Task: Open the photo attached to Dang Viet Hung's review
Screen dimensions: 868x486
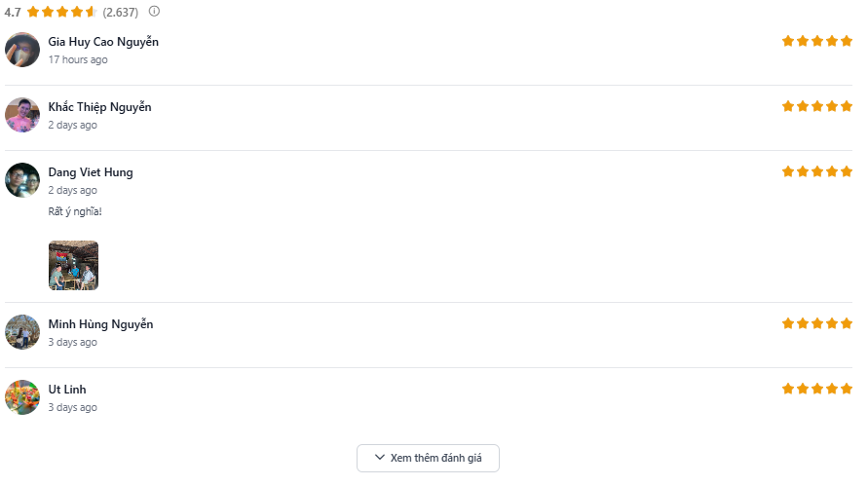Action: coord(73,266)
